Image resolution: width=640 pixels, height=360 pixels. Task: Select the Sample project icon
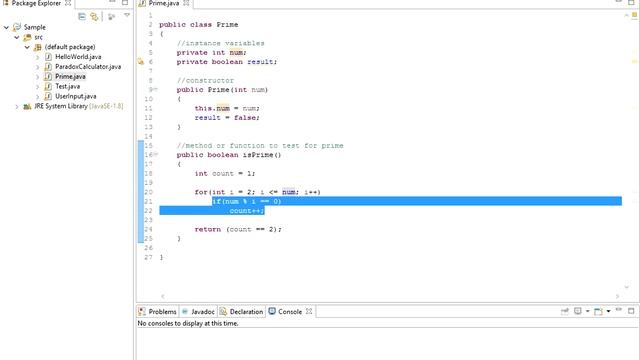pos(17,27)
